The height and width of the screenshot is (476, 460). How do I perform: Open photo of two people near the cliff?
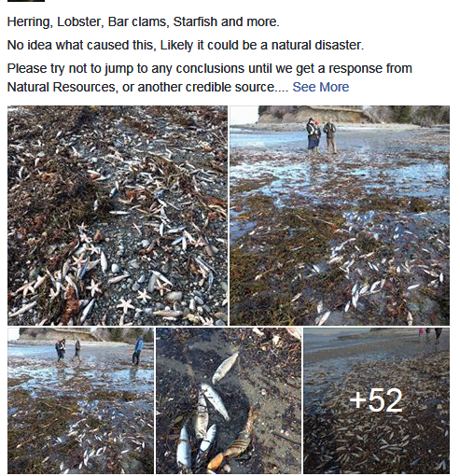click(x=340, y=216)
